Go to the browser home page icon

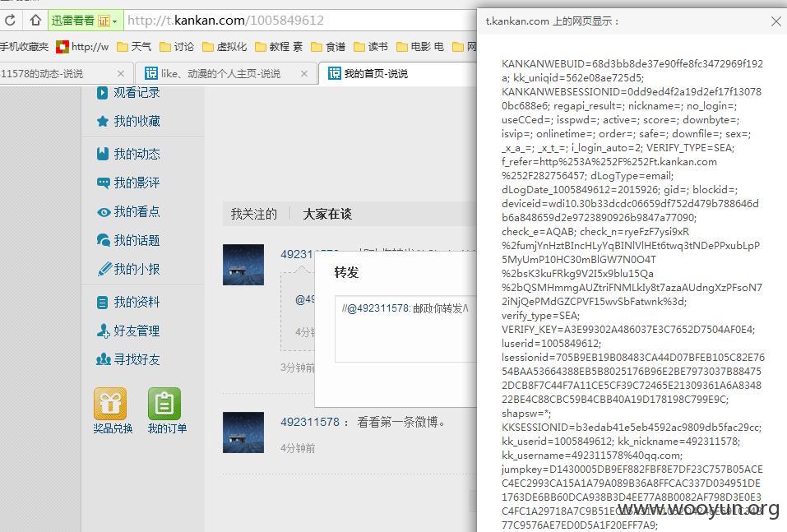coord(35,21)
